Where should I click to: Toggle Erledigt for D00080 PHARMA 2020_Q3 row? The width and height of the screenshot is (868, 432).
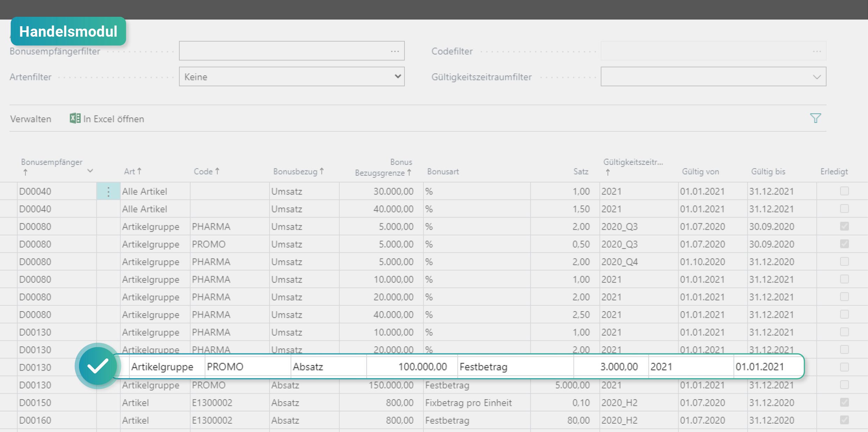[844, 226]
